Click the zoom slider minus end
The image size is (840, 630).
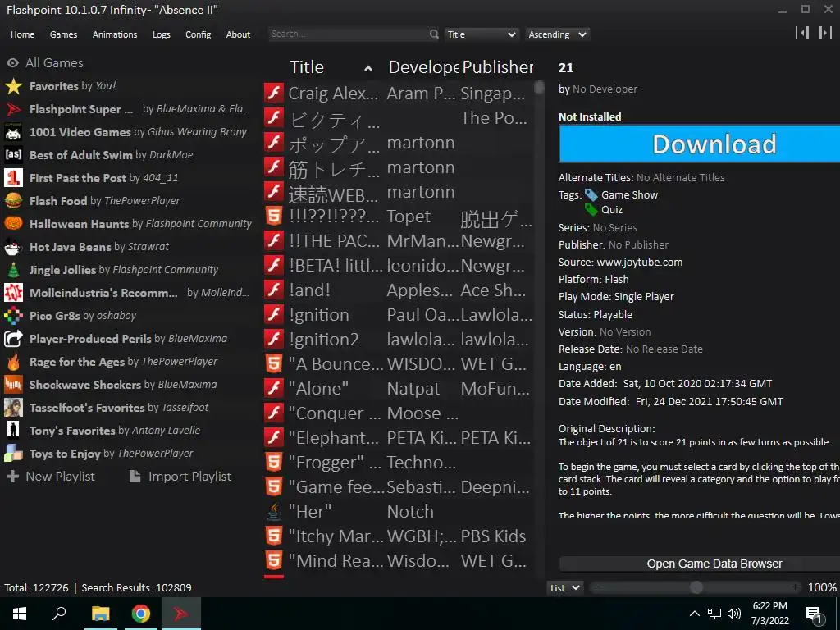coord(596,587)
